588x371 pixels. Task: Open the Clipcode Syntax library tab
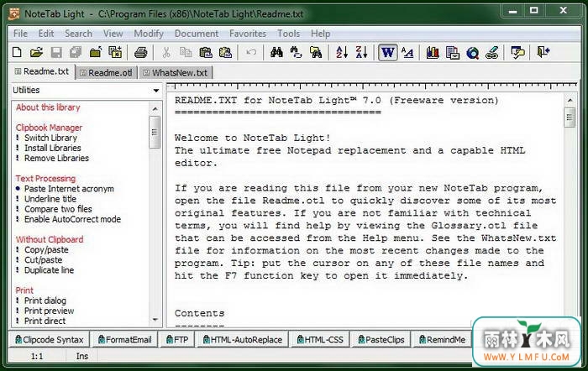pos(49,339)
